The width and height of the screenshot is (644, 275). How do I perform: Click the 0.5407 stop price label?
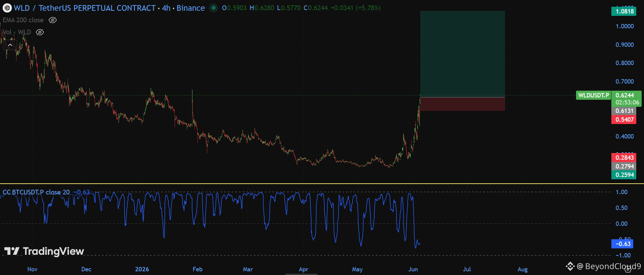[624, 120]
